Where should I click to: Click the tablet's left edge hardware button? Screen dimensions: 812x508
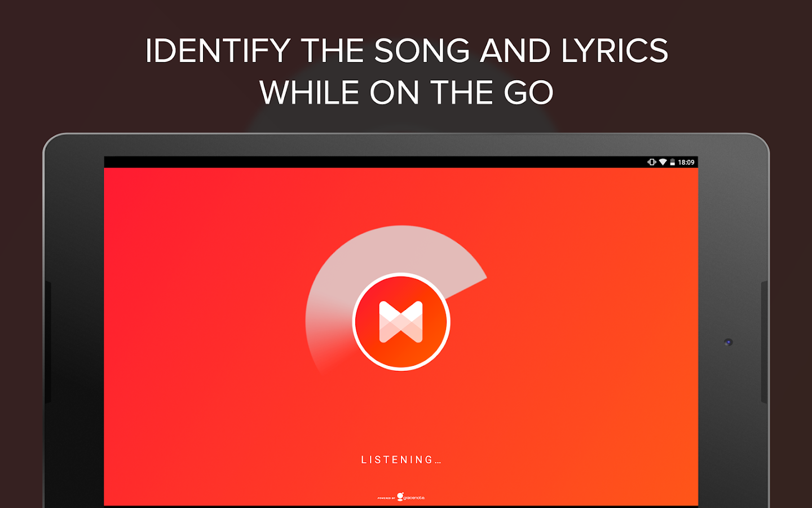[x=48, y=341]
